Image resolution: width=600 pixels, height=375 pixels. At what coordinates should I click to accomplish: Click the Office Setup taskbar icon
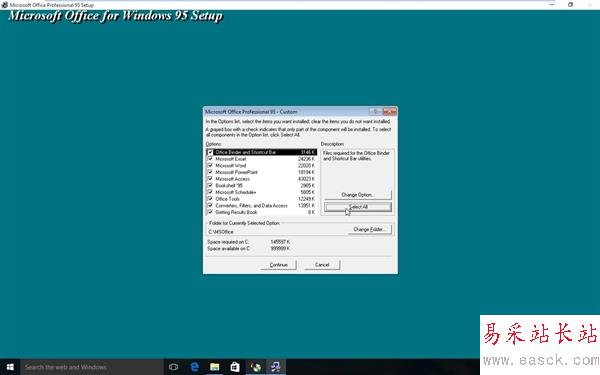[x=276, y=367]
